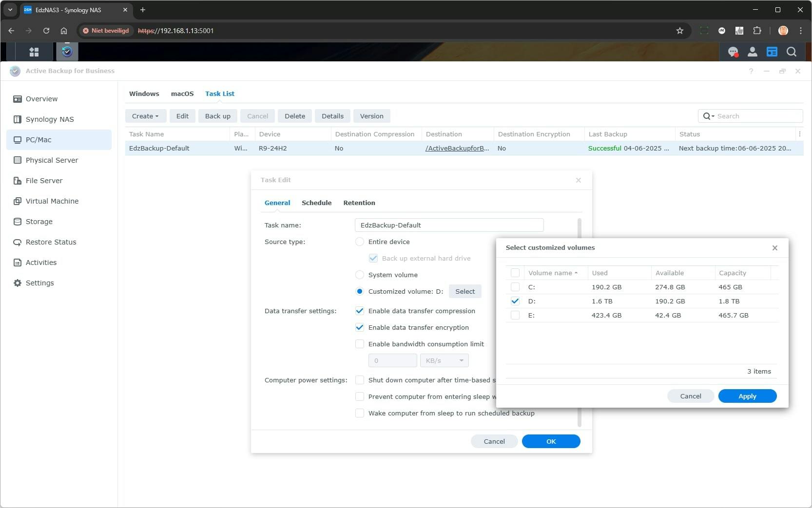Open the KB/s unit dropdown
This screenshot has width=812, height=508.
[444, 360]
